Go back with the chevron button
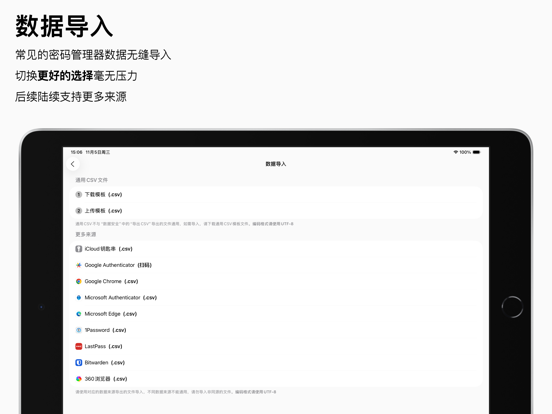The image size is (552, 414). tap(73, 164)
